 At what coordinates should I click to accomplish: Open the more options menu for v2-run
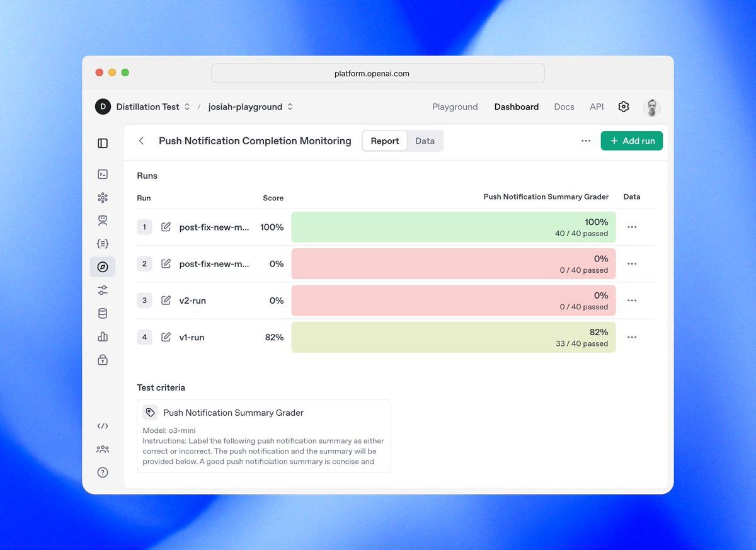(x=632, y=301)
